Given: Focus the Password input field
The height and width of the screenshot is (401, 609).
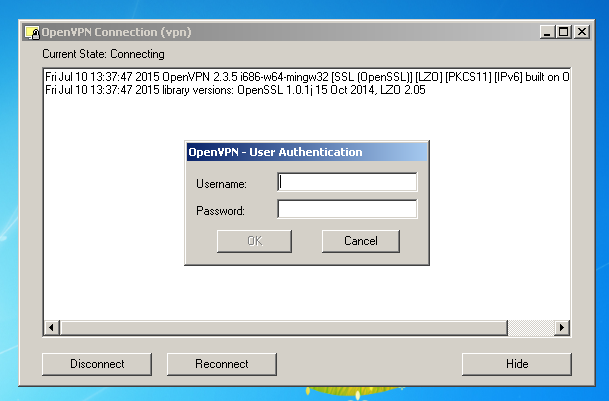Looking at the screenshot, I should 347,209.
